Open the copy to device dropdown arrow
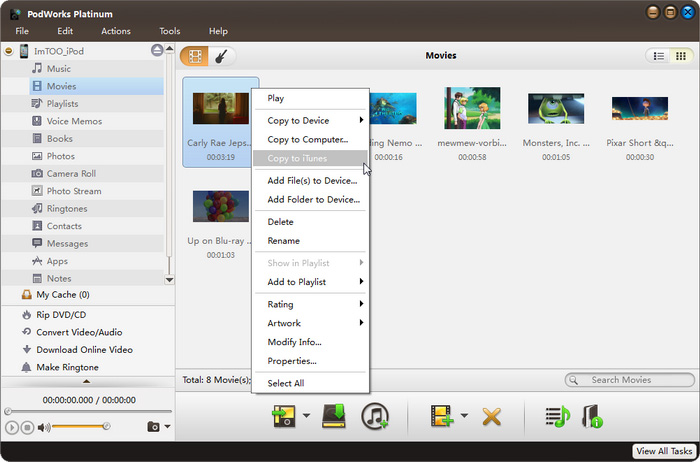 click(x=306, y=416)
